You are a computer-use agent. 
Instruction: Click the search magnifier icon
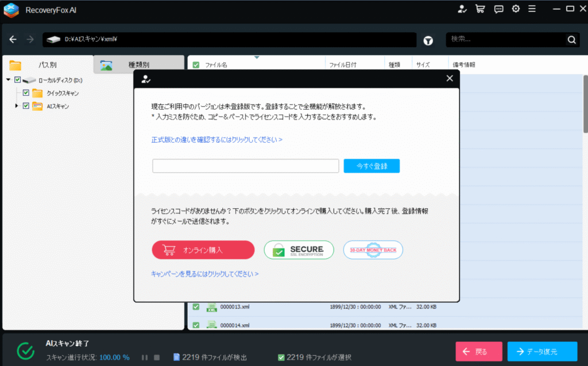[571, 40]
